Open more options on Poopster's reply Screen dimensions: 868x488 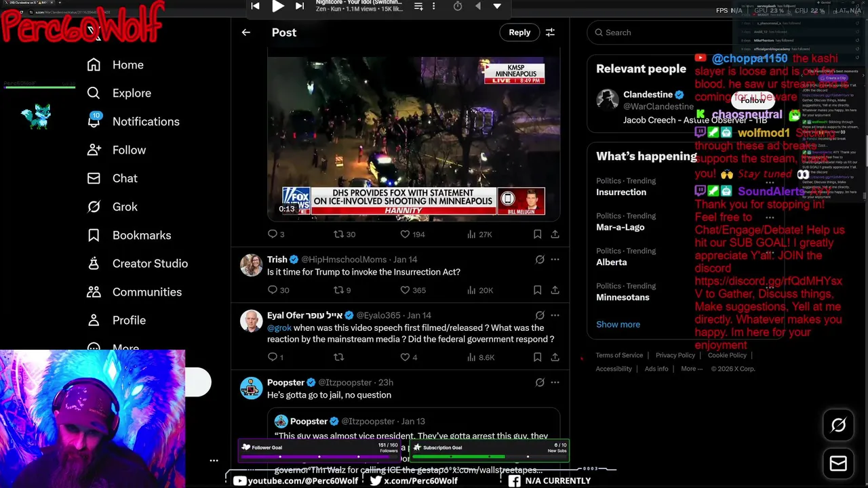(555, 382)
